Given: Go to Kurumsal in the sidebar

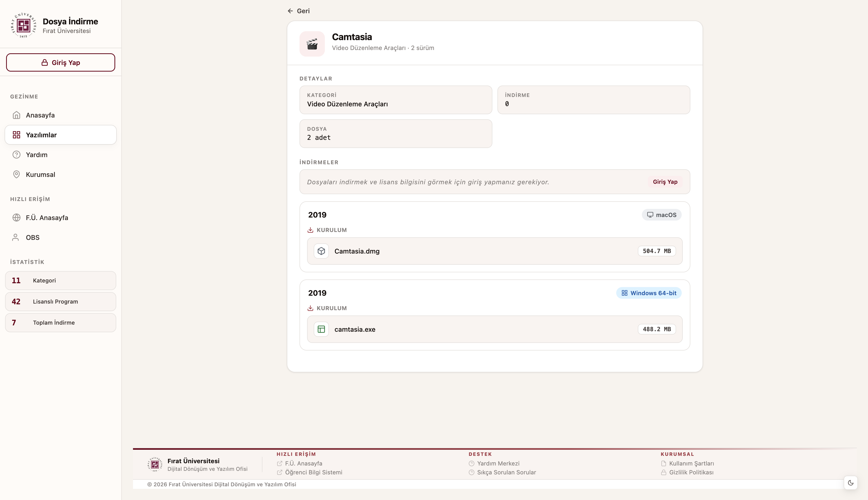Looking at the screenshot, I should pos(60,174).
